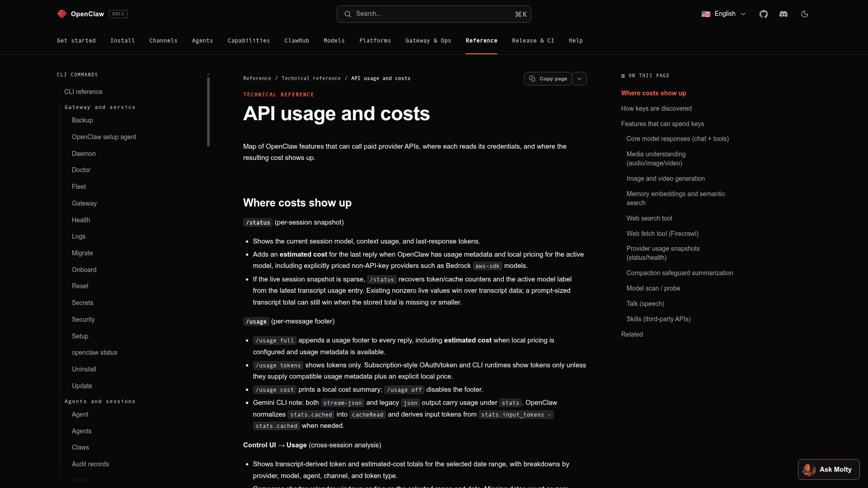Viewport: 868px width, 488px height.
Task: Open the Discord icon link
Action: tap(783, 14)
